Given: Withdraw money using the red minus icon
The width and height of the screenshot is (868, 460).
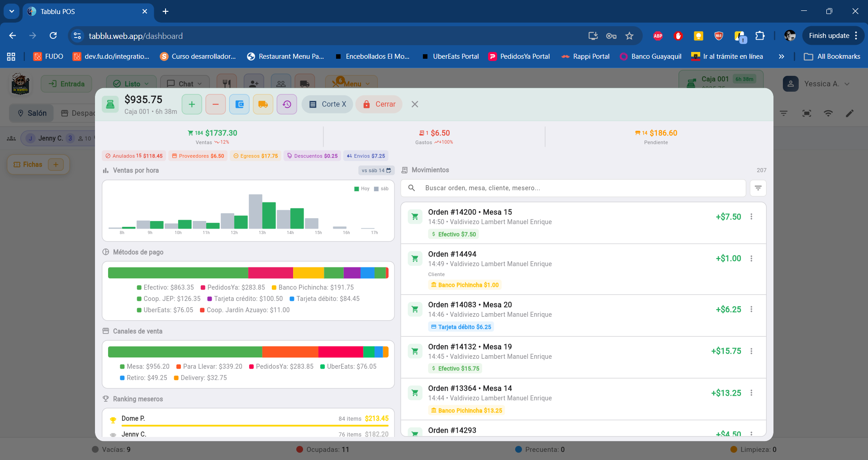Looking at the screenshot, I should coord(215,104).
